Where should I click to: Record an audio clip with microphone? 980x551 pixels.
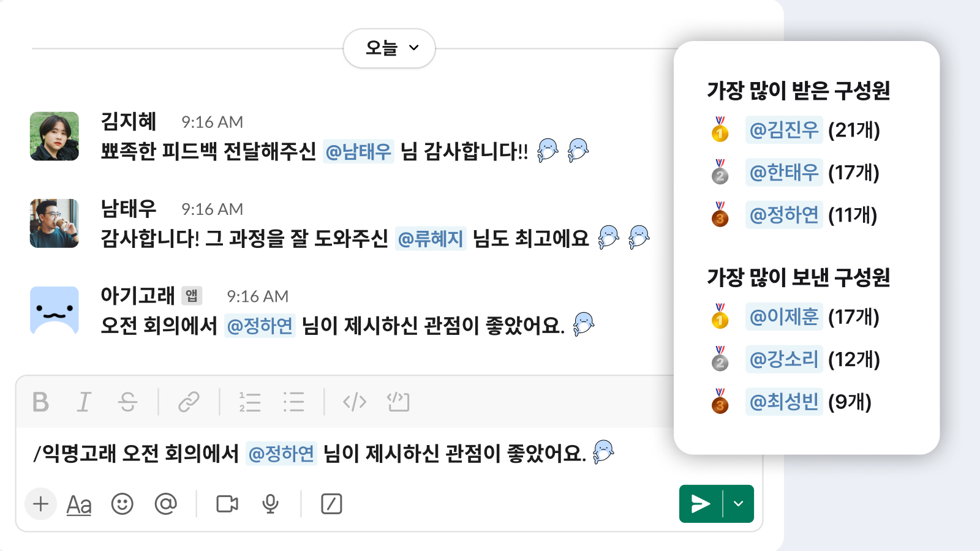pyautogui.click(x=270, y=504)
